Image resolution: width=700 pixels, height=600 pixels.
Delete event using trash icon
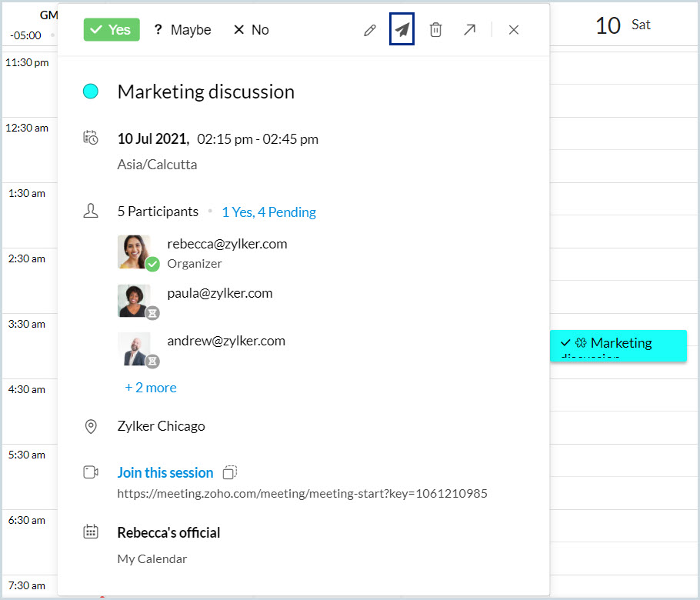[435, 30]
